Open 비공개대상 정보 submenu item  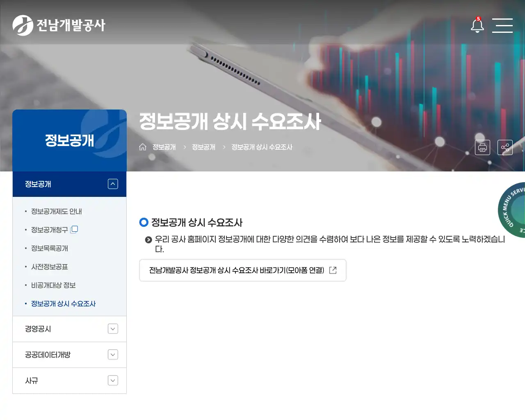(53, 285)
